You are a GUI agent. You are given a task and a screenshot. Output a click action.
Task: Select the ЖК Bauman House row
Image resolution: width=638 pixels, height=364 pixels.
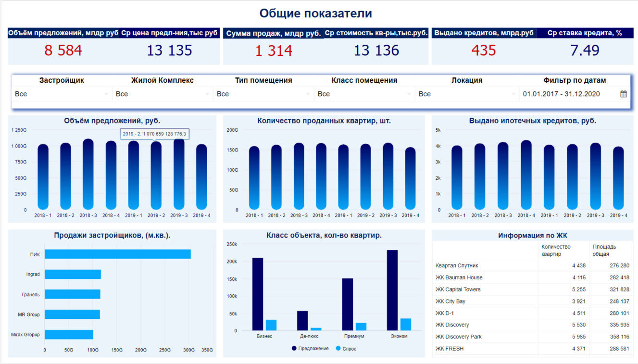[x=533, y=277]
